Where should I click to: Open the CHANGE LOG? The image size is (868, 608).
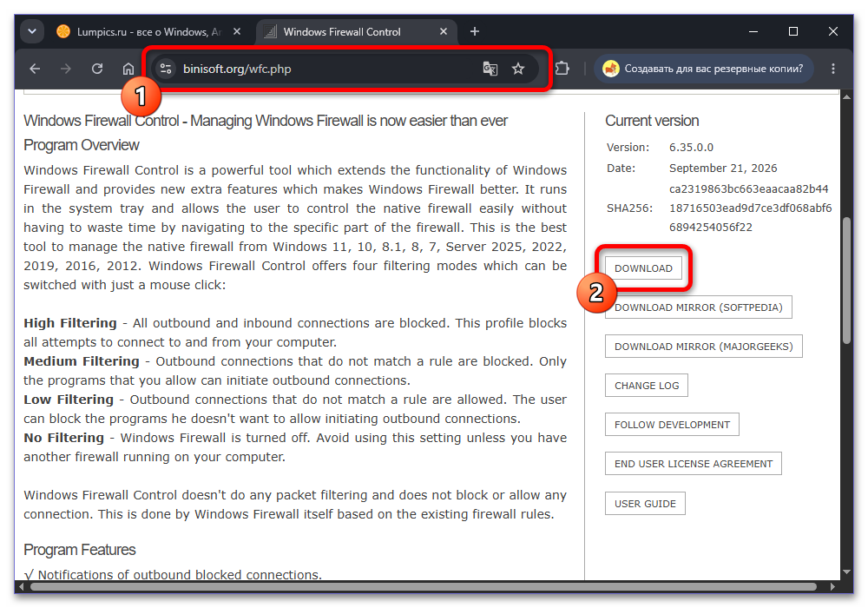pyautogui.click(x=647, y=386)
